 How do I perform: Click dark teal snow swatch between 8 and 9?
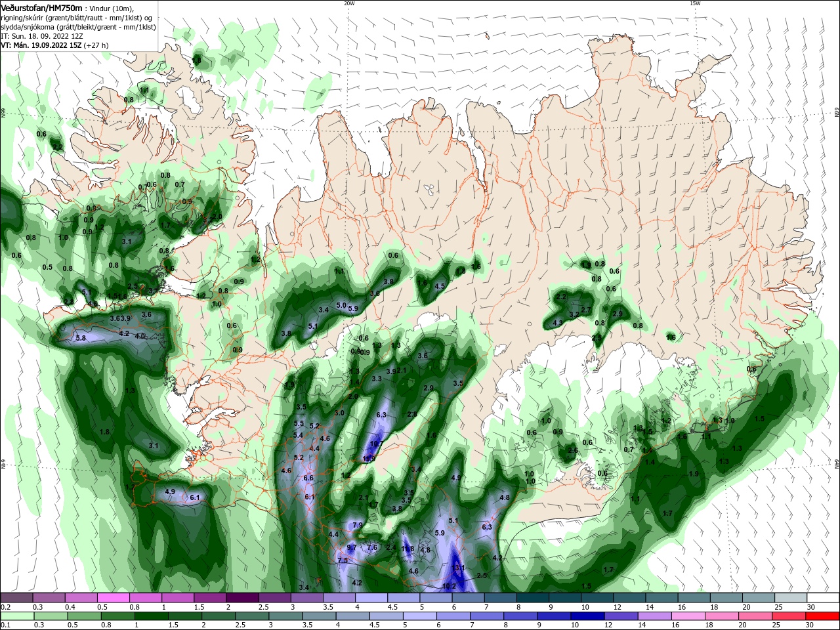tap(534, 598)
